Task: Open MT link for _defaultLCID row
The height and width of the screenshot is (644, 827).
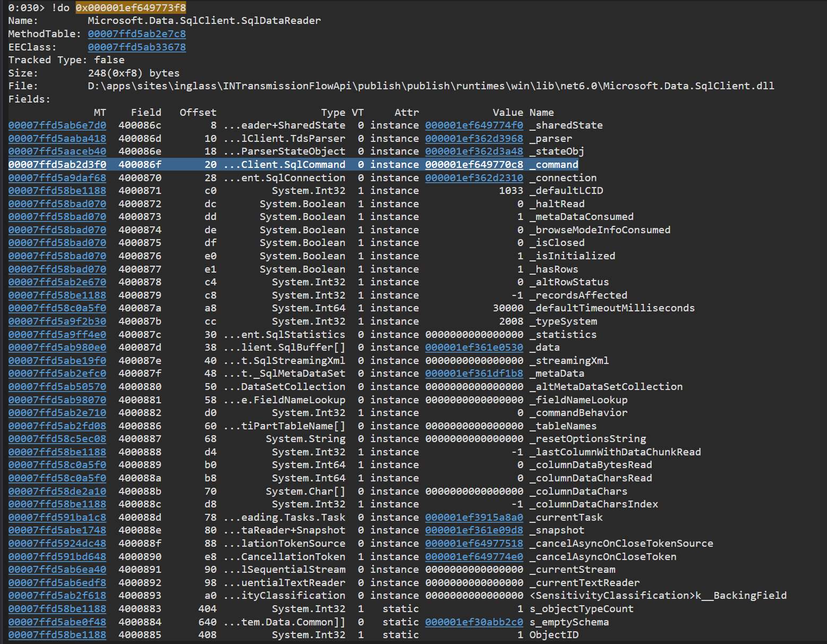Action: point(57,191)
